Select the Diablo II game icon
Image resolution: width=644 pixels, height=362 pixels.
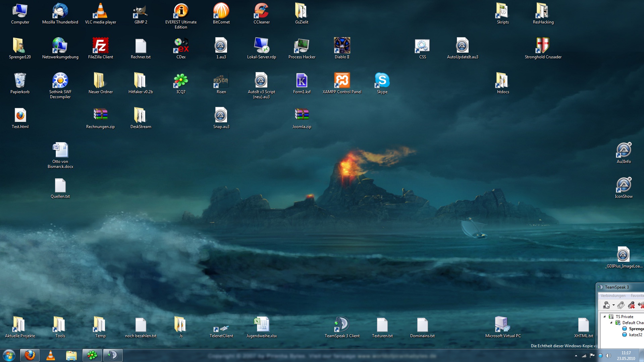pos(342,46)
